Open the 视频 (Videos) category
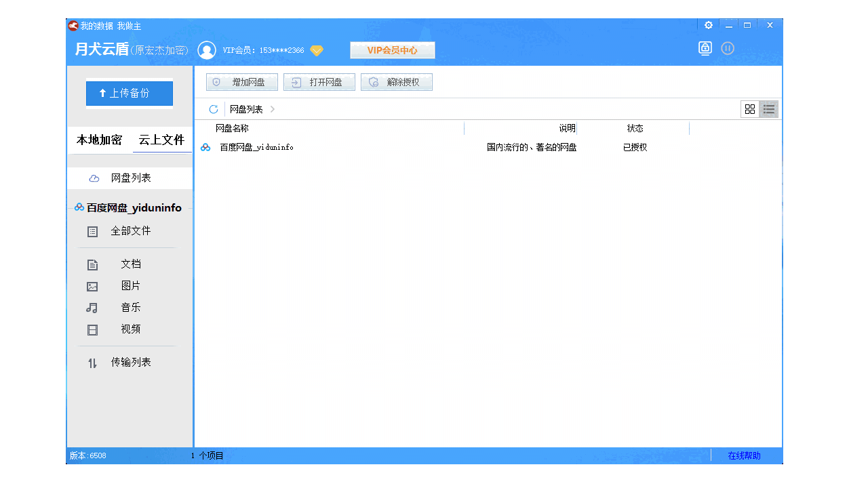 click(x=130, y=329)
